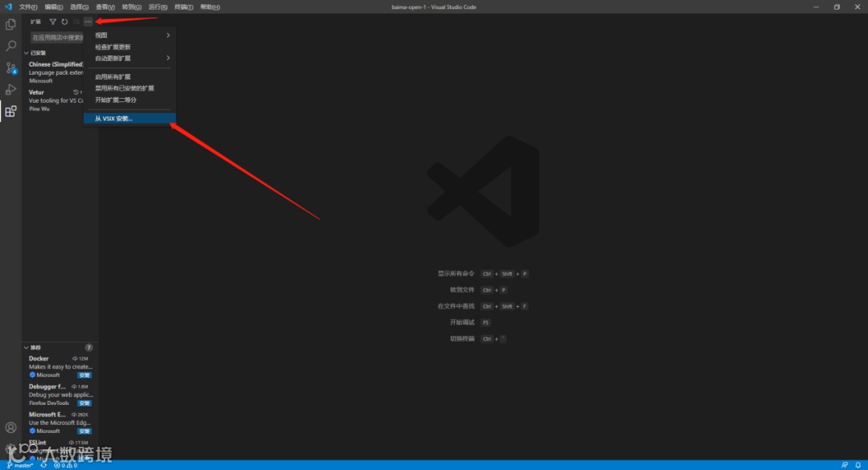Click verified badge on Microsoft Edge Tools publisher
This screenshot has height=470, width=868.
(32, 431)
